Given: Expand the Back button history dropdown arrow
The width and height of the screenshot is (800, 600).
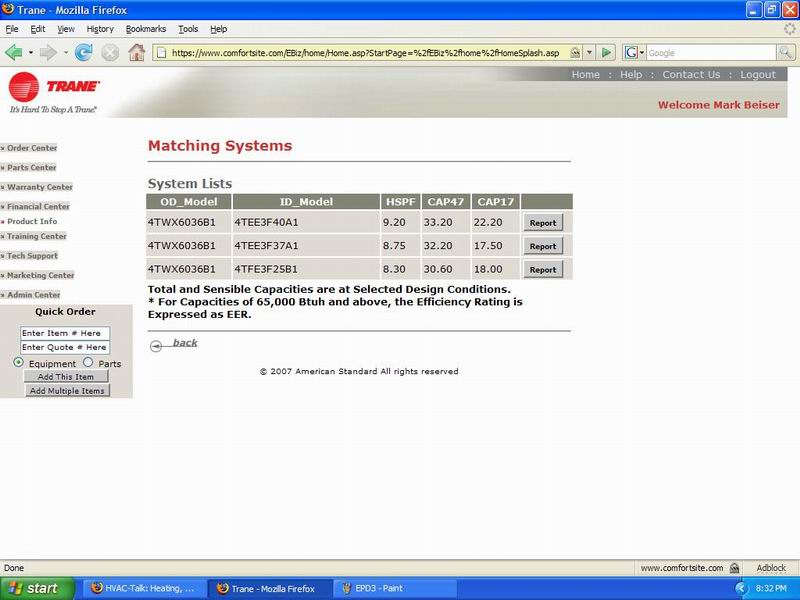Looking at the screenshot, I should pyautogui.click(x=31, y=52).
